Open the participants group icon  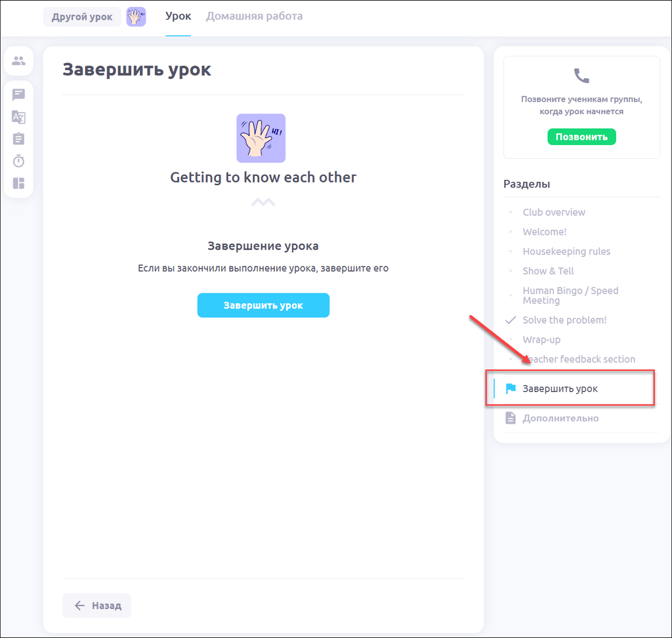(18, 61)
